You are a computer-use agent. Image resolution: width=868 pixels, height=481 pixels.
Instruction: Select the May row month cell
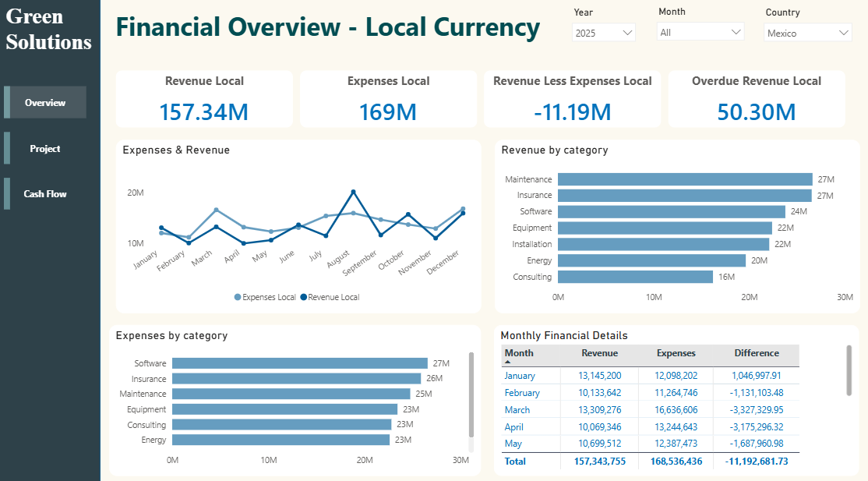(x=513, y=444)
